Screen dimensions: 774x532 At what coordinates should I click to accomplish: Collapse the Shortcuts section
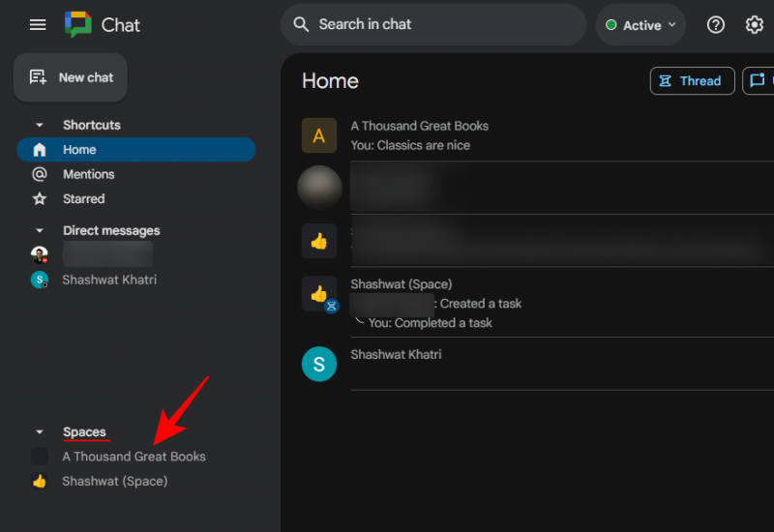pyautogui.click(x=40, y=125)
